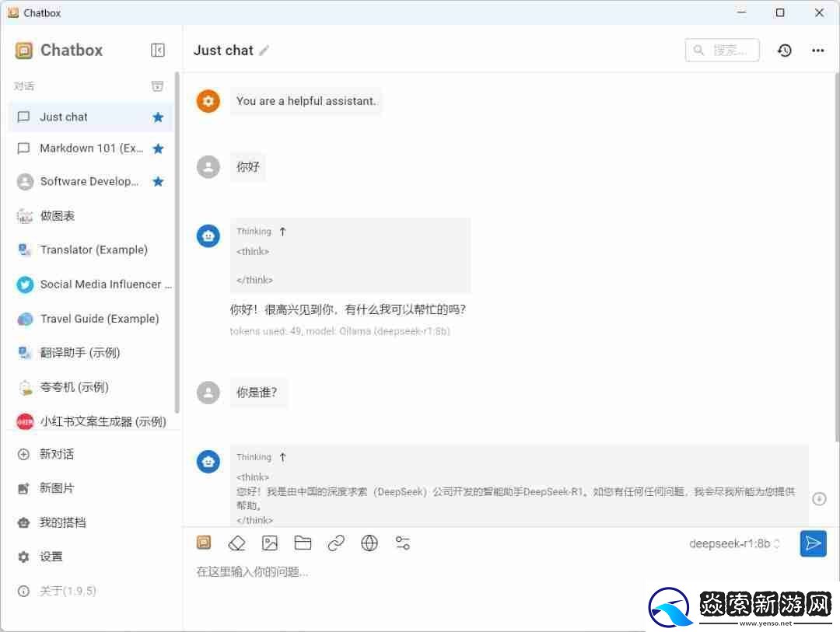
Task: Unstar the Just chat conversation
Action: [158, 117]
